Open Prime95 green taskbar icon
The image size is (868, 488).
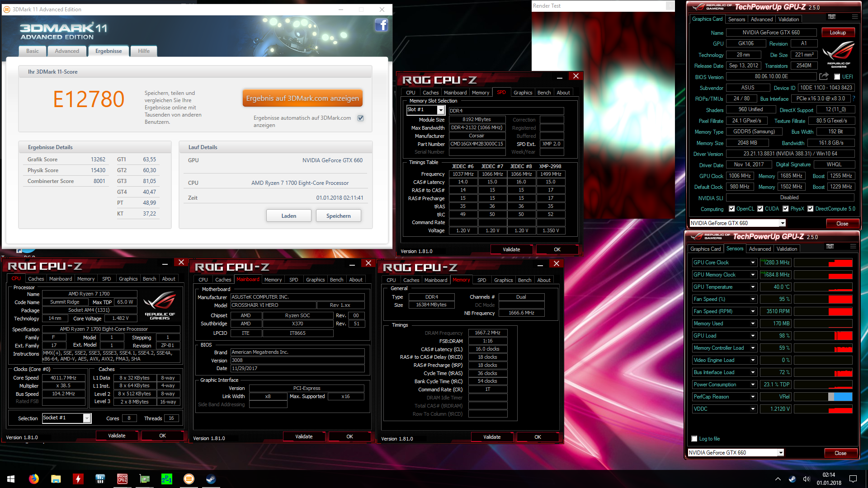(x=166, y=479)
